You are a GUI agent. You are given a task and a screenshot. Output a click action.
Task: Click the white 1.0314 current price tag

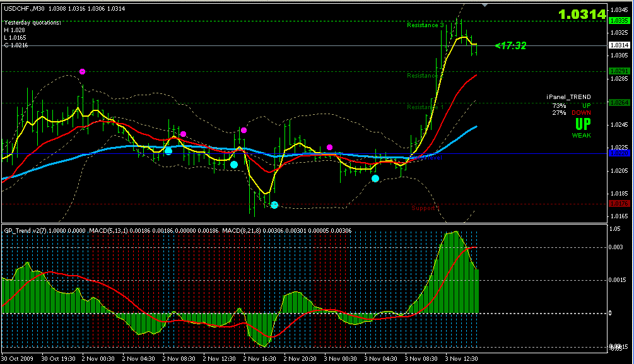pyautogui.click(x=619, y=45)
